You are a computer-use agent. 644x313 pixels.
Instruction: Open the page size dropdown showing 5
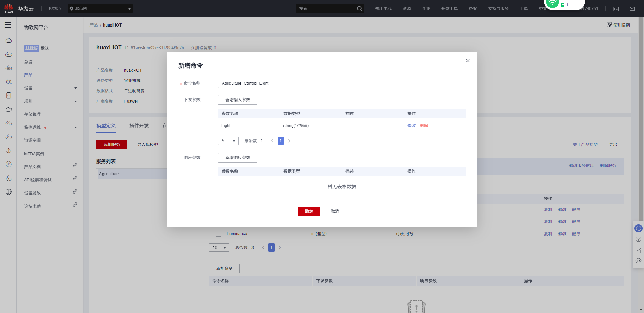[228, 141]
